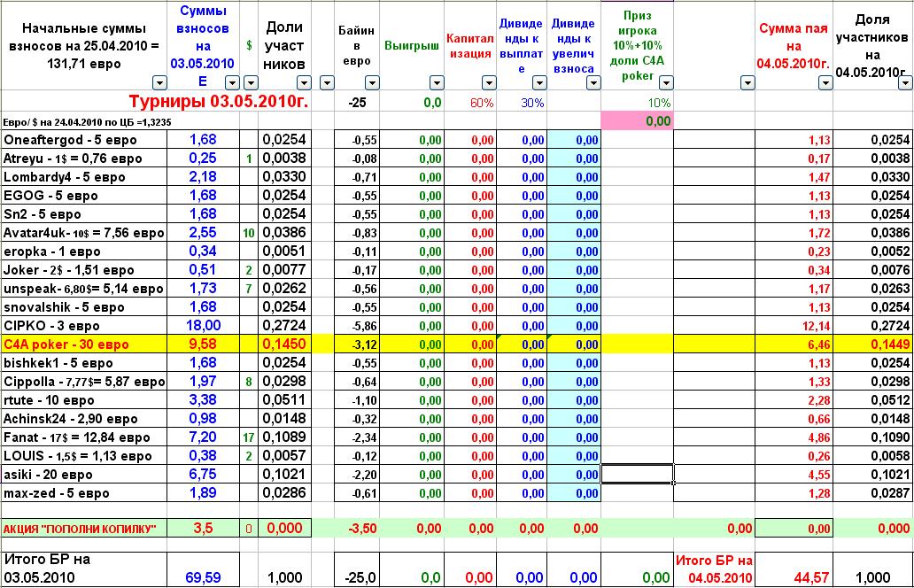
Task: Click АКЦИЯ "ПОПОЛНИ КОПИЛКУ" row label
Action: click(84, 529)
